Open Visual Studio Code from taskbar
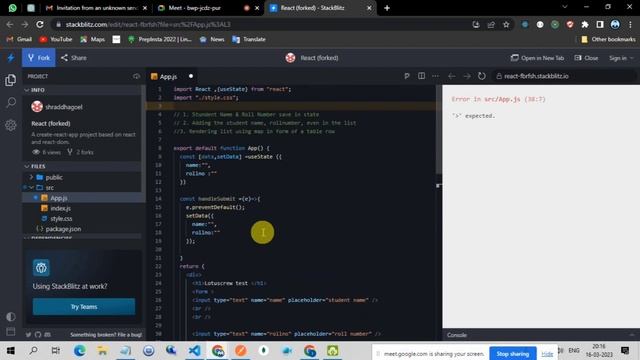 click(x=194, y=351)
